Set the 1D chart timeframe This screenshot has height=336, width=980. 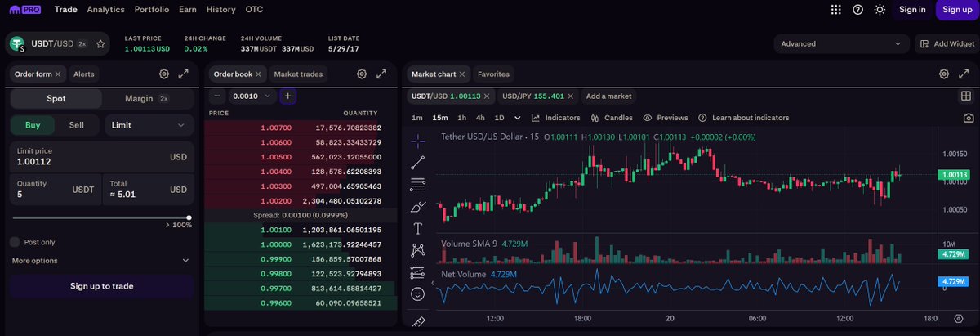(500, 118)
